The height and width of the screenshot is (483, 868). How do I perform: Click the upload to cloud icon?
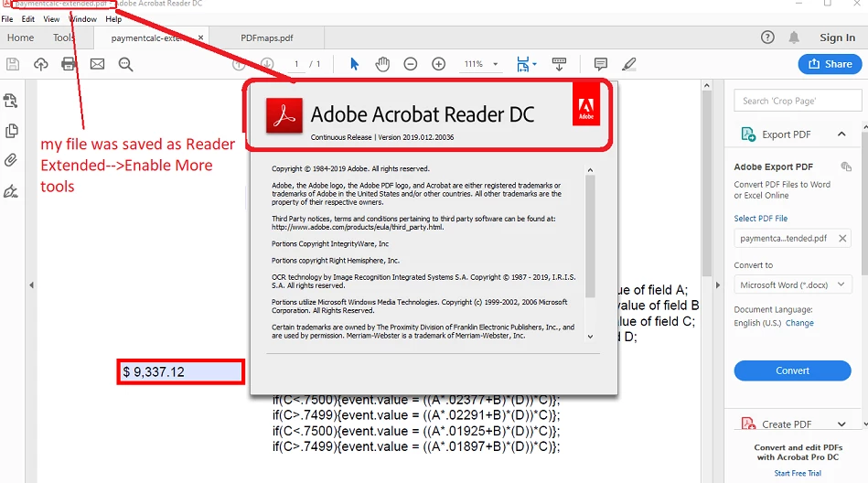pyautogui.click(x=41, y=64)
